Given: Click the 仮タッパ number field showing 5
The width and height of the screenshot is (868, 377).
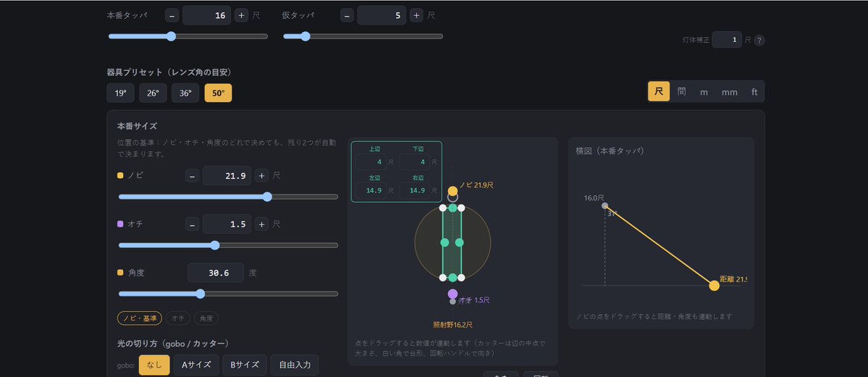Looking at the screenshot, I should [382, 15].
